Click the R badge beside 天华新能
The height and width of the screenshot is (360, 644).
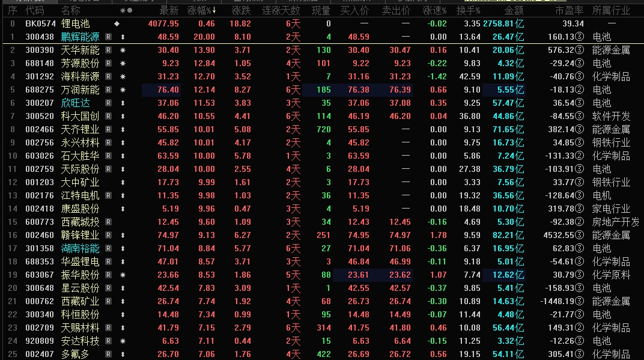coord(108,50)
